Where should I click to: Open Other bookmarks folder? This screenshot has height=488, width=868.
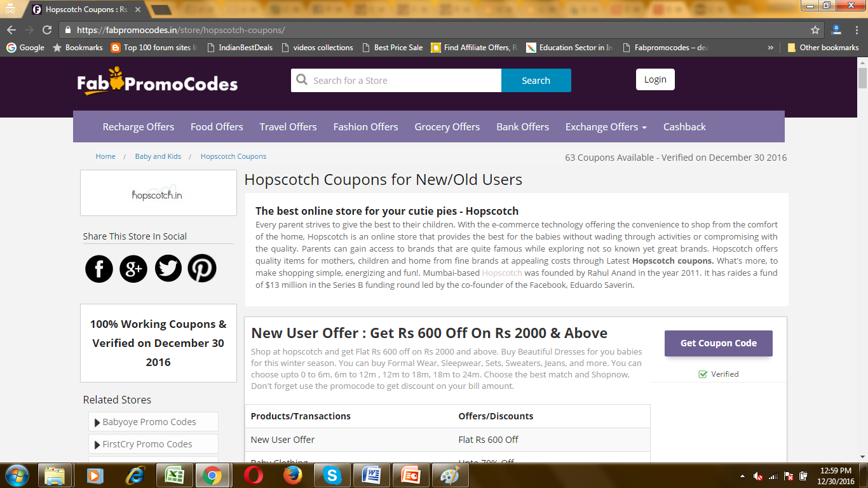823,48
